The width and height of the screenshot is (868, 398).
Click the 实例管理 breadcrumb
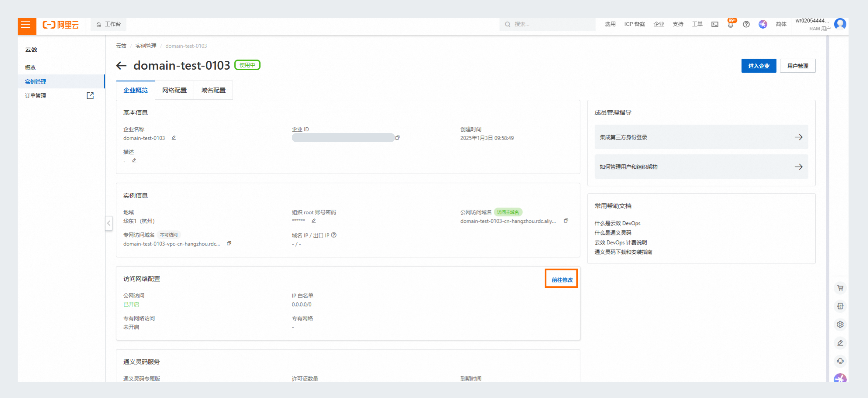coord(146,46)
